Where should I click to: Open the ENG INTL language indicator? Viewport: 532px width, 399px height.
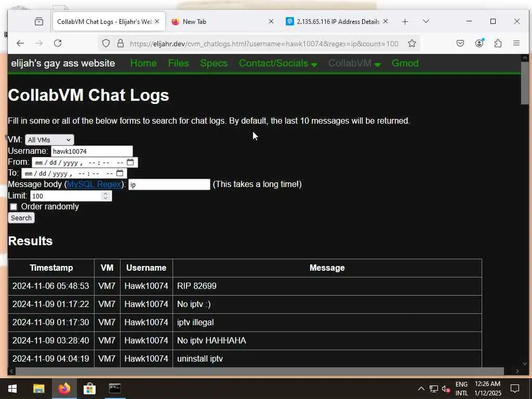coord(461,389)
